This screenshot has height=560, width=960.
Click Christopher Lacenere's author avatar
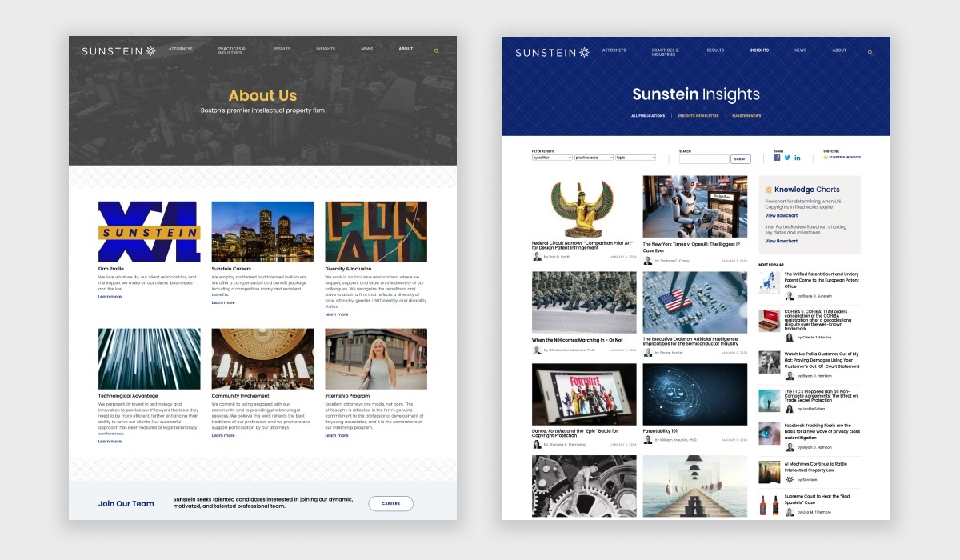[537, 350]
